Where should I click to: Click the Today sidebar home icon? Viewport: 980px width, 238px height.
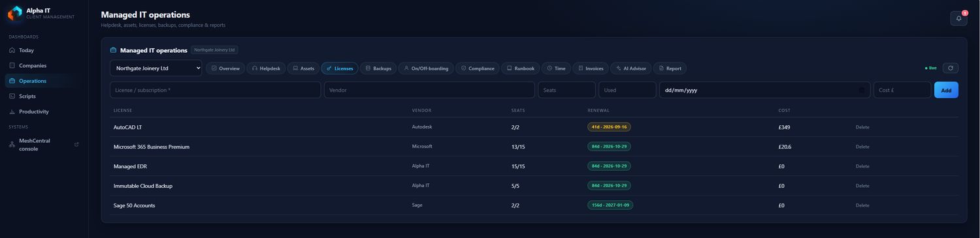12,50
